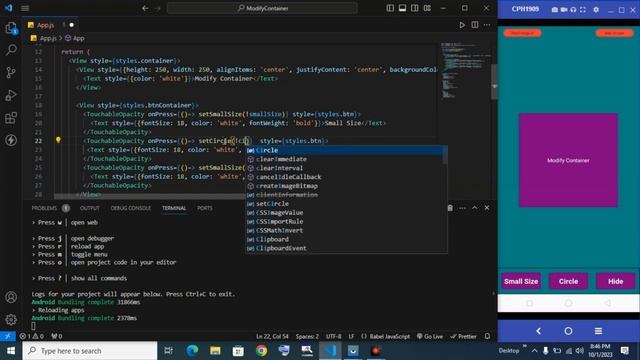Image resolution: width=640 pixels, height=360 pixels.
Task: Select cancelIdleCallback suggestion
Action: [x=346, y=177]
